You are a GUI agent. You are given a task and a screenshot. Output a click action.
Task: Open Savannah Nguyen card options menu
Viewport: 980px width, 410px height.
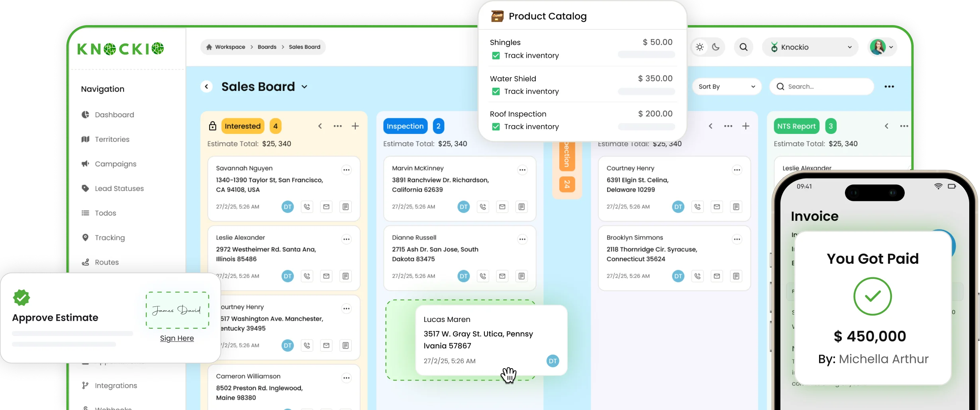347,170
